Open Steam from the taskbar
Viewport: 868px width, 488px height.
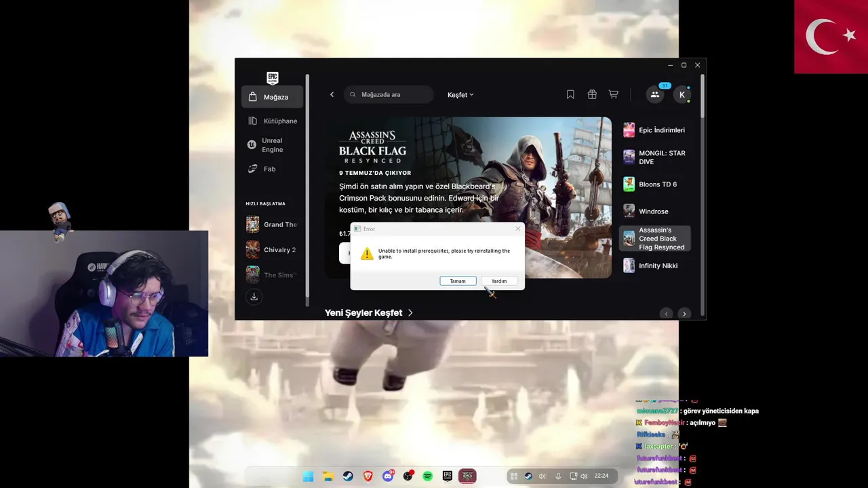(348, 476)
